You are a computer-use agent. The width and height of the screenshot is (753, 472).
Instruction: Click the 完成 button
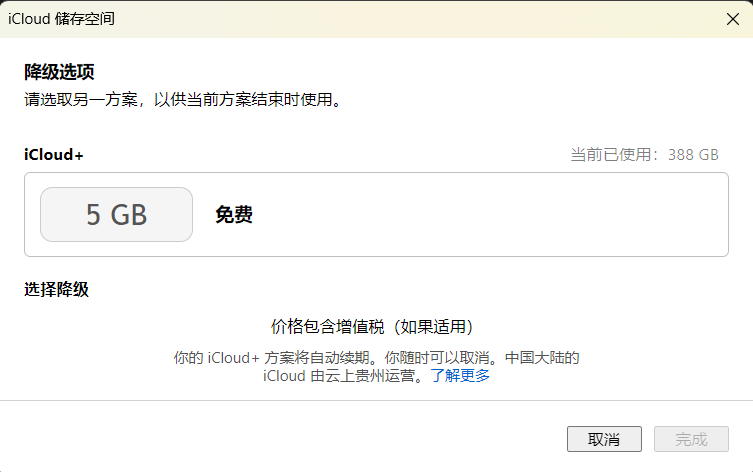pos(691,439)
